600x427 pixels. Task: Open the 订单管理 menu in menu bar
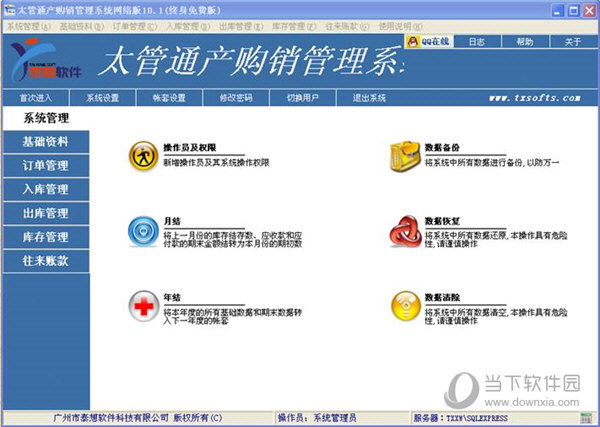click(135, 26)
